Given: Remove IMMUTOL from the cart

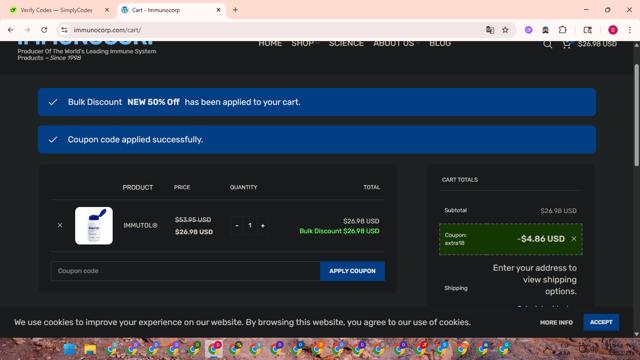Looking at the screenshot, I should coord(60,225).
